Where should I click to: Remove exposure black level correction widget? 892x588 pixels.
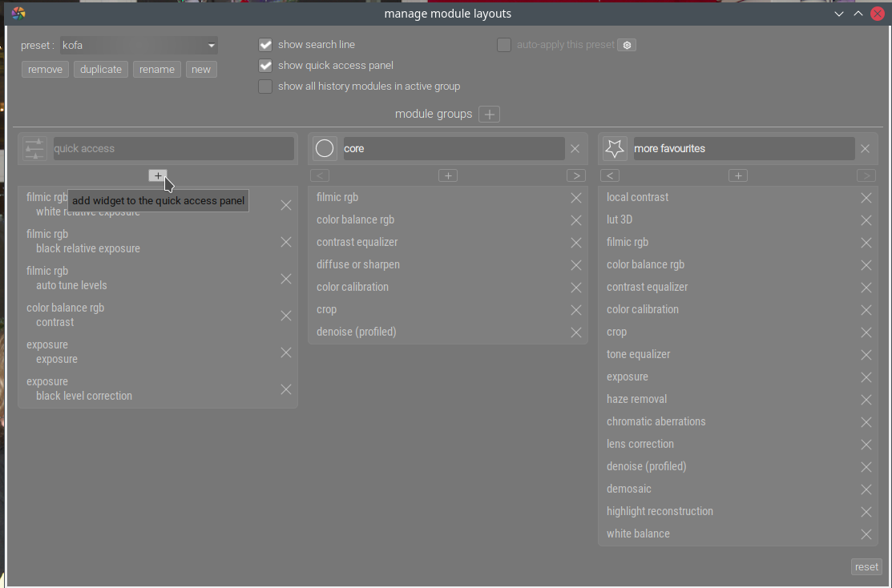pos(285,389)
